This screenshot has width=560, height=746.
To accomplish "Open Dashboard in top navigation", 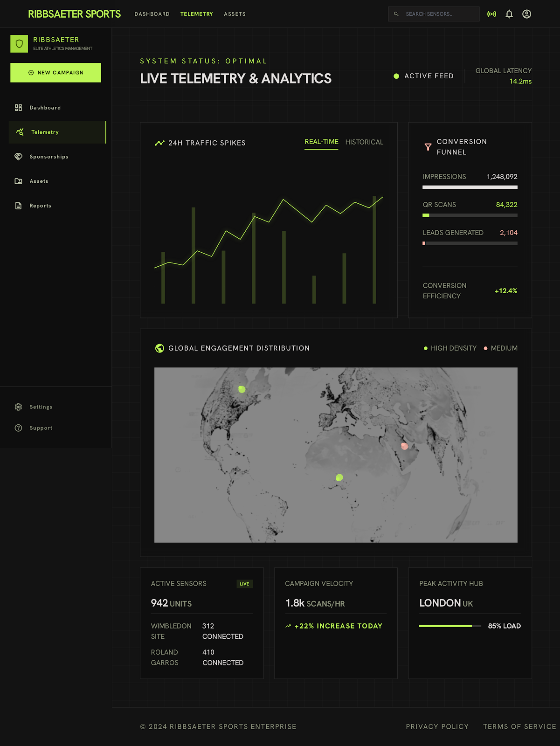I will pyautogui.click(x=152, y=14).
